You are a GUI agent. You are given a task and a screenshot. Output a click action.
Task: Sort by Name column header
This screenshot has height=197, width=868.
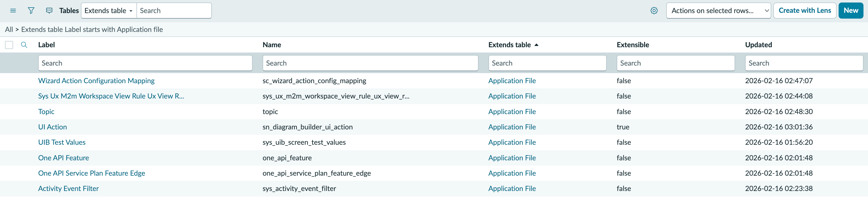[272, 45]
